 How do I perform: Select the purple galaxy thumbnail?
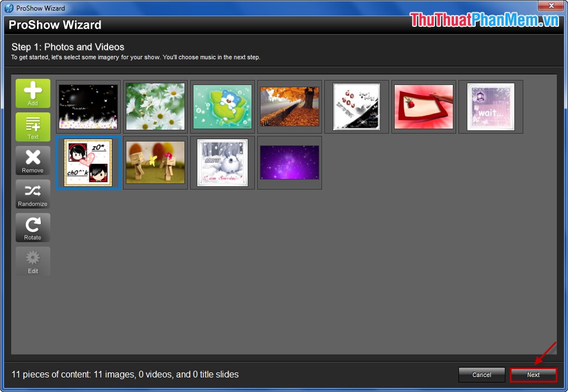tap(289, 162)
